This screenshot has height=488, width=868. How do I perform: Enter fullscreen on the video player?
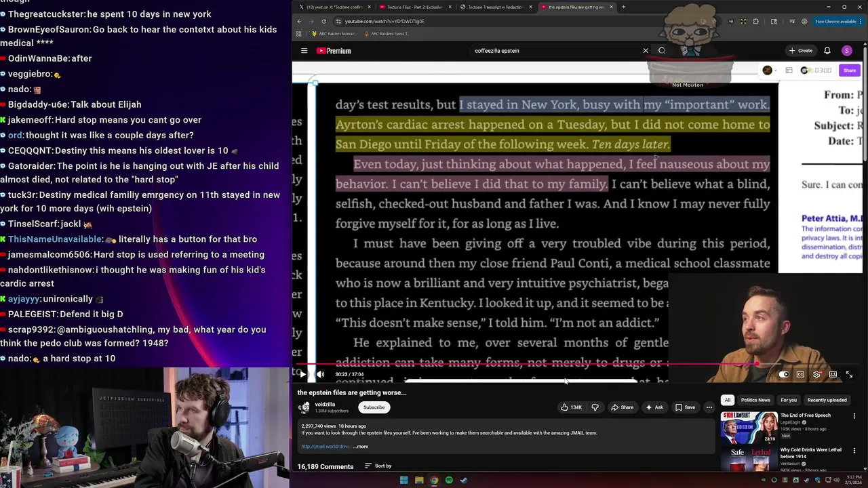[849, 374]
